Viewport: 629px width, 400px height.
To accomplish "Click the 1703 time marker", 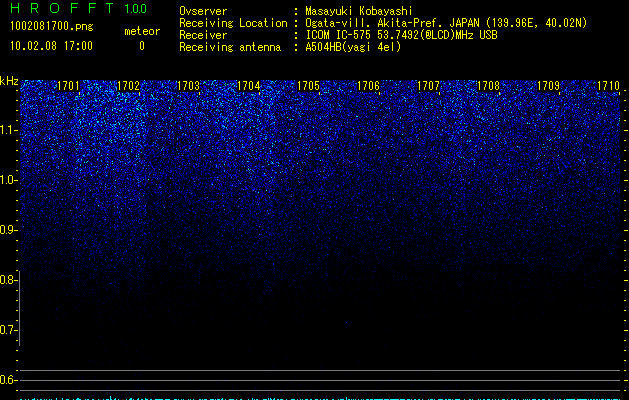I will 188,86.
